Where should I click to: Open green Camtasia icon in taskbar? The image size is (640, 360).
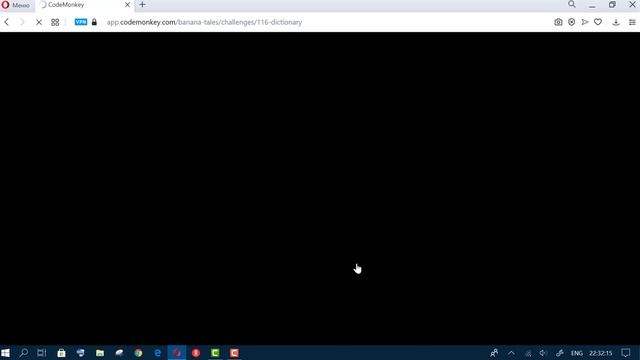coord(215,353)
